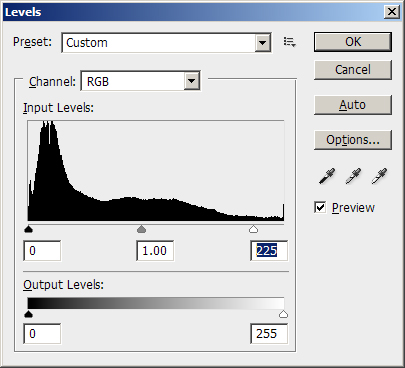Click on the histogram display
The image size is (405, 368).
tap(156, 171)
